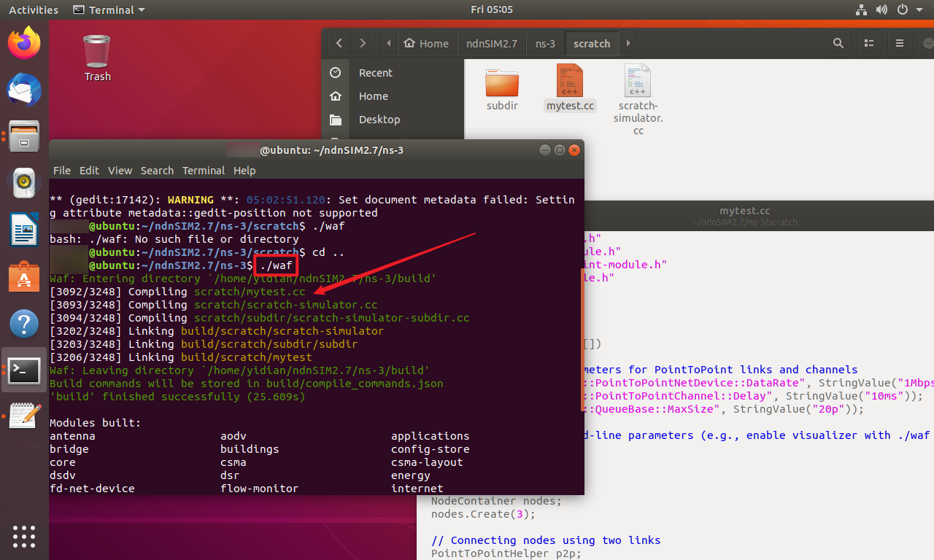
Task: Open the File menu in the terminal window
Action: 61,170
